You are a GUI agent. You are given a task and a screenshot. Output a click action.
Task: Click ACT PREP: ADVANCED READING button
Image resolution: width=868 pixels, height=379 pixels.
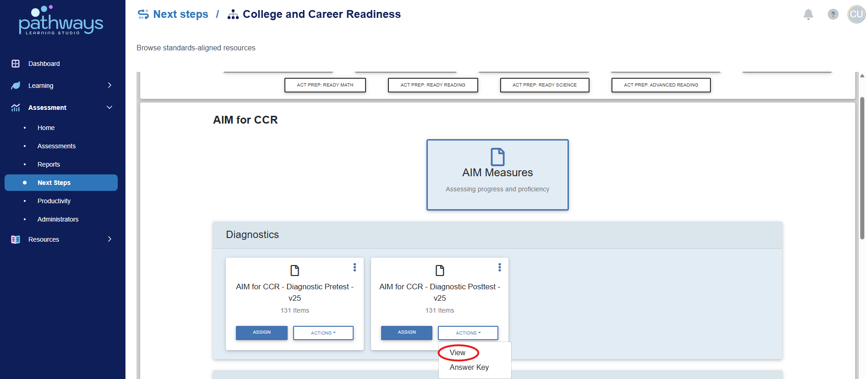661,85
